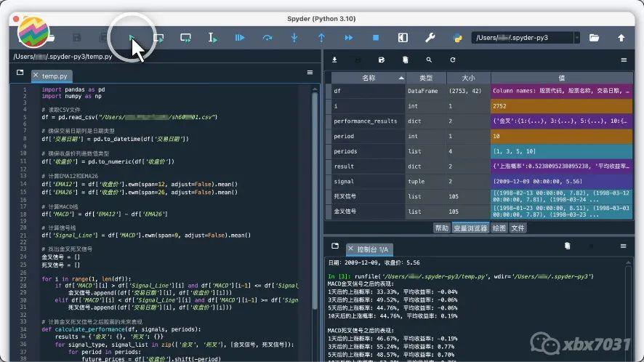This screenshot has height=362, width=644.
Task: Go to the parent directory arrow
Action: 621,37
